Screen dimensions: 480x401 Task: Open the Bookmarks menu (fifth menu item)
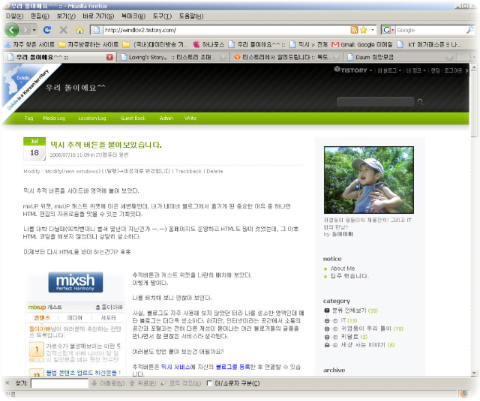133,16
